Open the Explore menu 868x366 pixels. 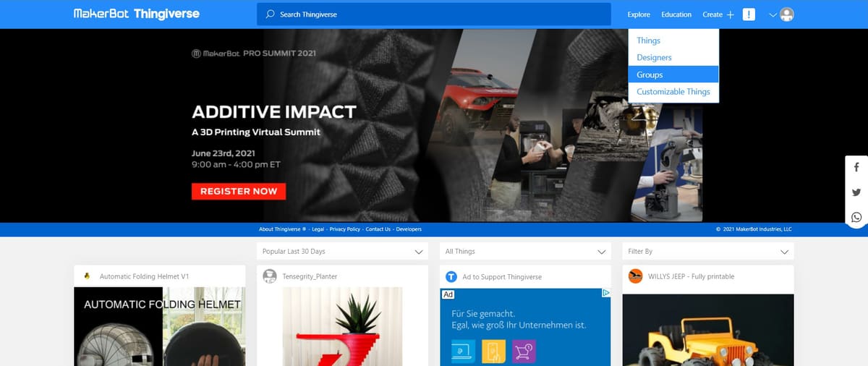click(x=639, y=14)
